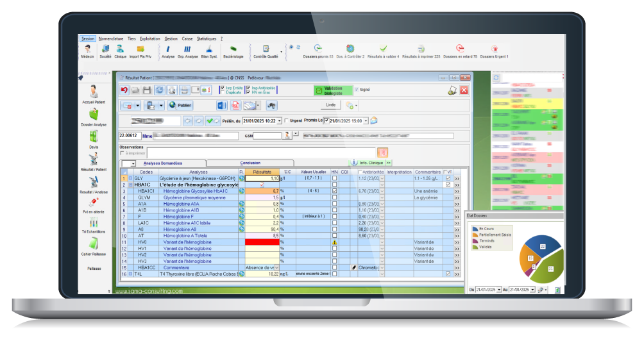Click the Dossiers en retard indicator icon
Image resolution: width=644 pixels, height=341 pixels.
(459, 49)
